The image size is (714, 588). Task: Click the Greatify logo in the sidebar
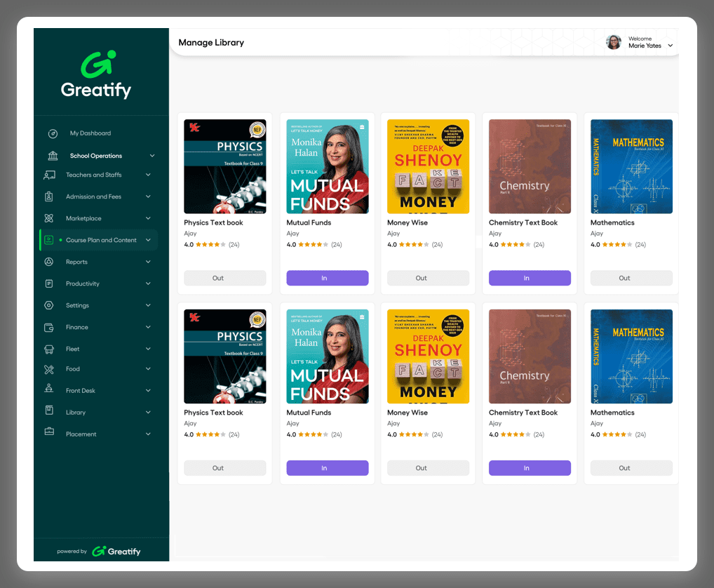[x=96, y=76]
